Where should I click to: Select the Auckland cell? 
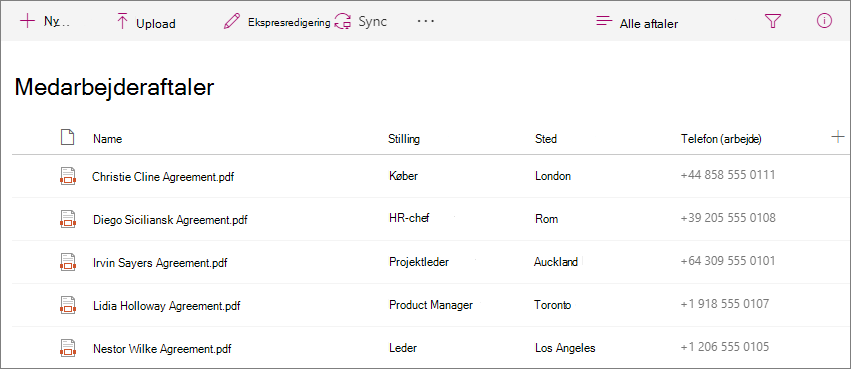[556, 262]
